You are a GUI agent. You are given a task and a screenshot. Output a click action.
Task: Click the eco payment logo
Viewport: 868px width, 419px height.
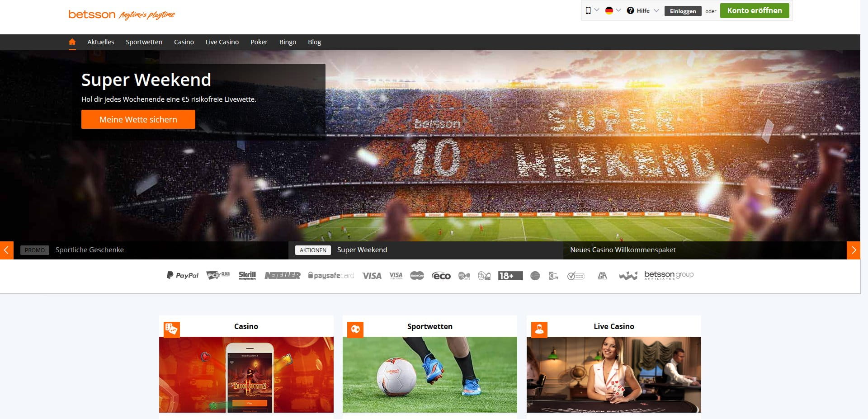point(441,276)
